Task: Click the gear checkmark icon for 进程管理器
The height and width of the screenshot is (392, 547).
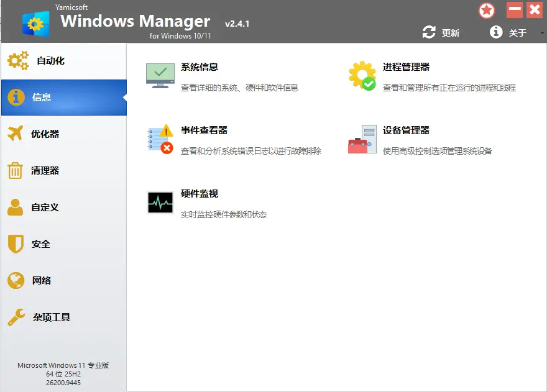Action: [362, 76]
